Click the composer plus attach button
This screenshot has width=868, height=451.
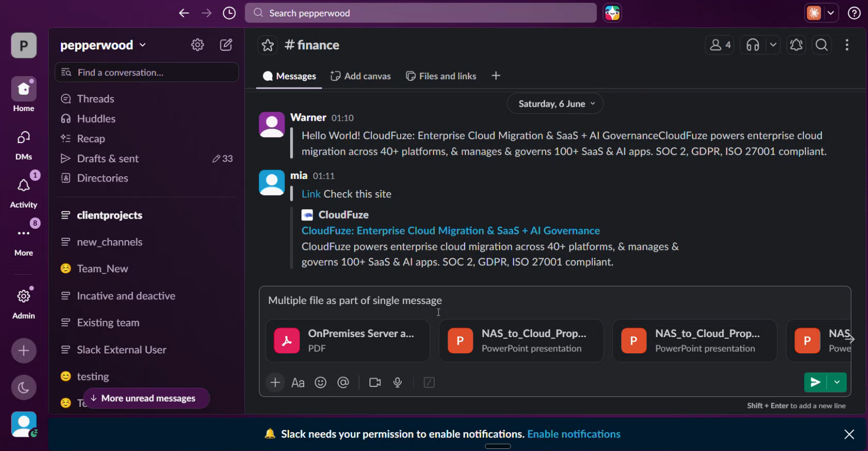tap(275, 383)
